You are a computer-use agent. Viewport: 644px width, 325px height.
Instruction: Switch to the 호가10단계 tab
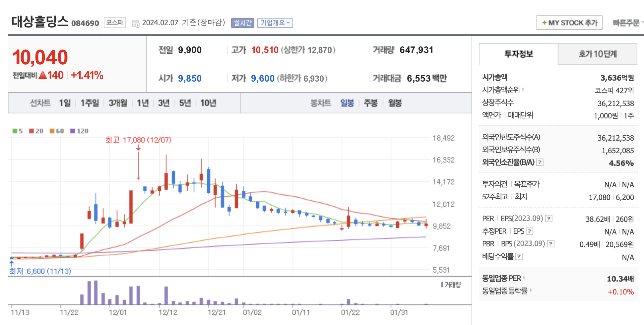click(x=598, y=54)
